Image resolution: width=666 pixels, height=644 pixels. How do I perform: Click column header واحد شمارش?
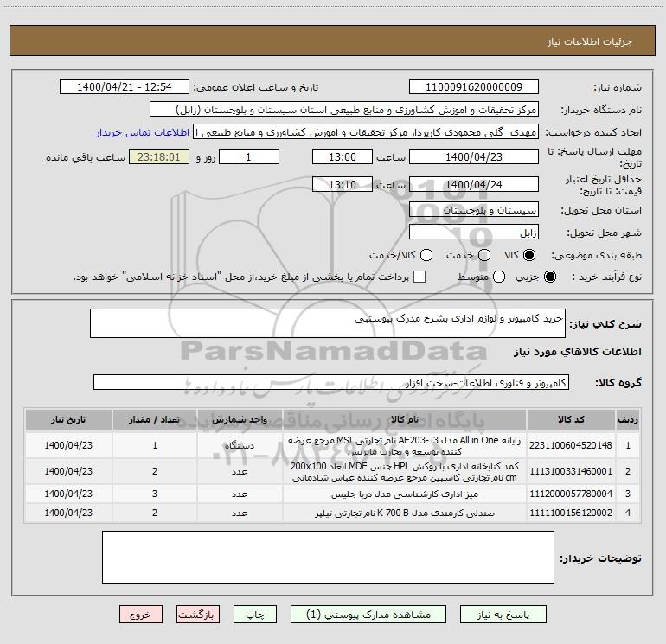tap(240, 419)
